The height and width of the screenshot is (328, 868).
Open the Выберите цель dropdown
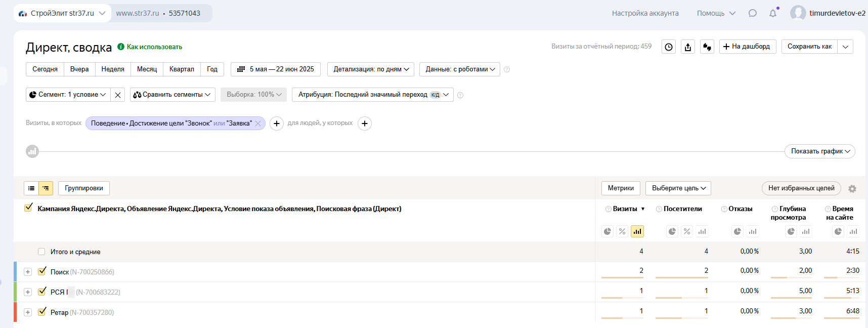point(678,188)
